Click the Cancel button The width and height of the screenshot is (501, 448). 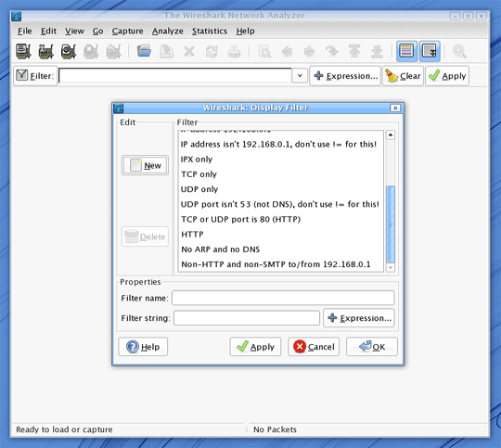[314, 347]
